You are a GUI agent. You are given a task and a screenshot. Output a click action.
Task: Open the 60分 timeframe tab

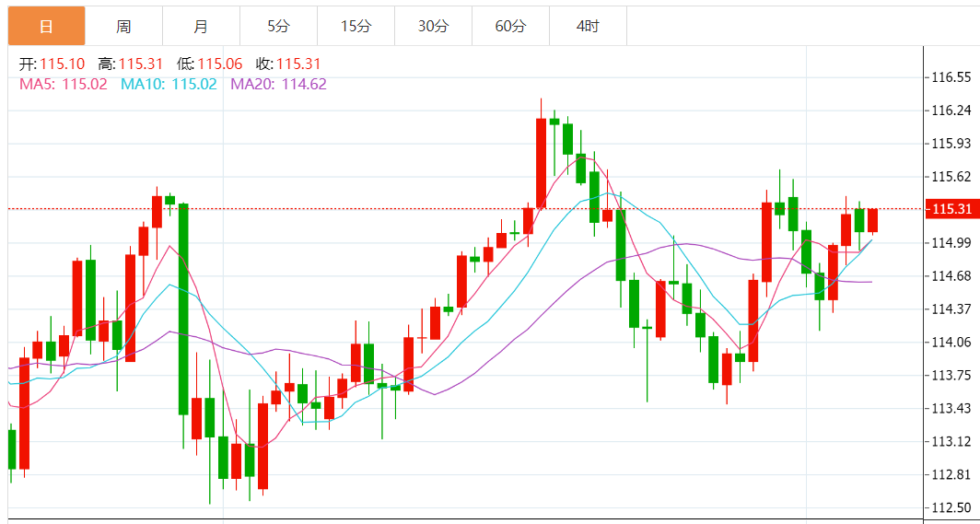point(511,26)
